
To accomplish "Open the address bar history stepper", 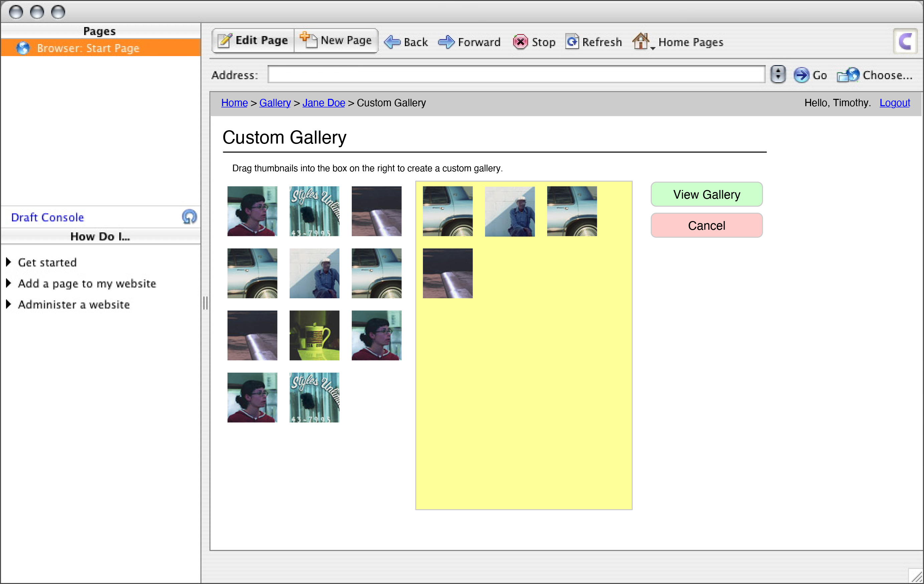I will pyautogui.click(x=778, y=75).
